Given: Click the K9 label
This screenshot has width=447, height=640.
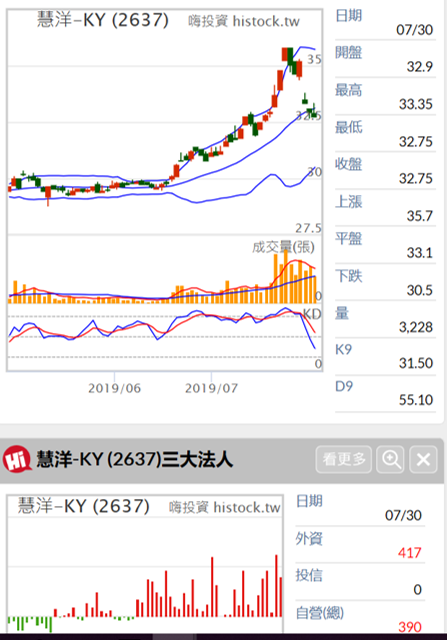Looking at the screenshot, I should point(343,350).
